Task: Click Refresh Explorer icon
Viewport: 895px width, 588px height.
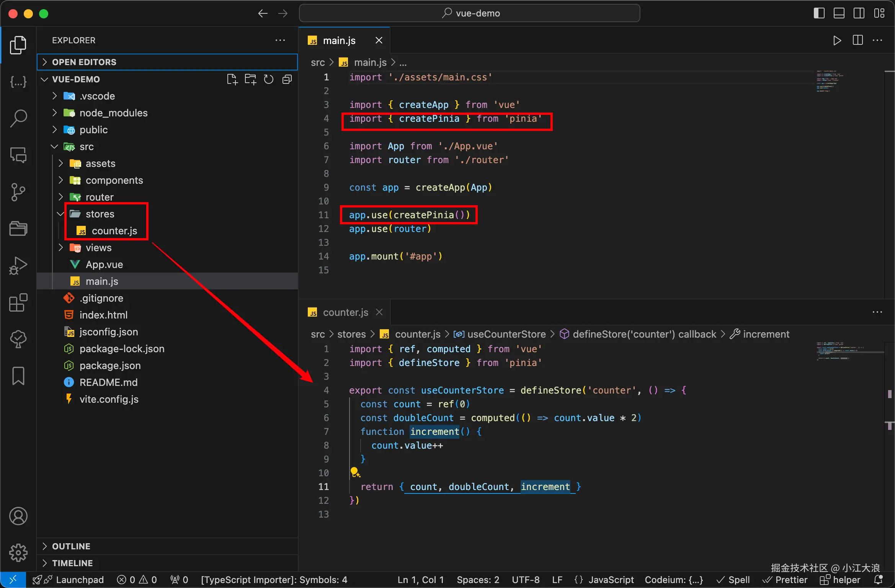Action: pos(269,79)
